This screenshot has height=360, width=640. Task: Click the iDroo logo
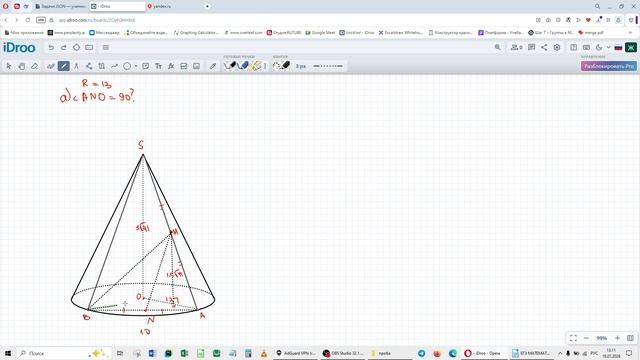pos(19,47)
